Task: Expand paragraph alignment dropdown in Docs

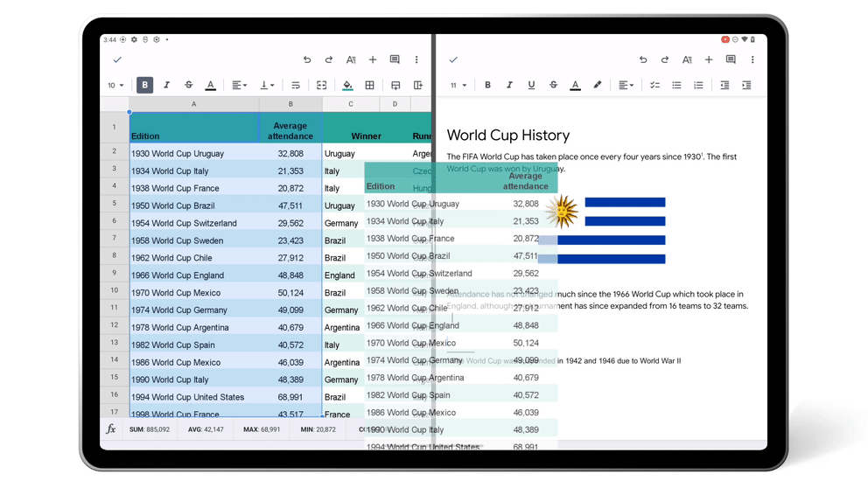Action: click(x=626, y=85)
